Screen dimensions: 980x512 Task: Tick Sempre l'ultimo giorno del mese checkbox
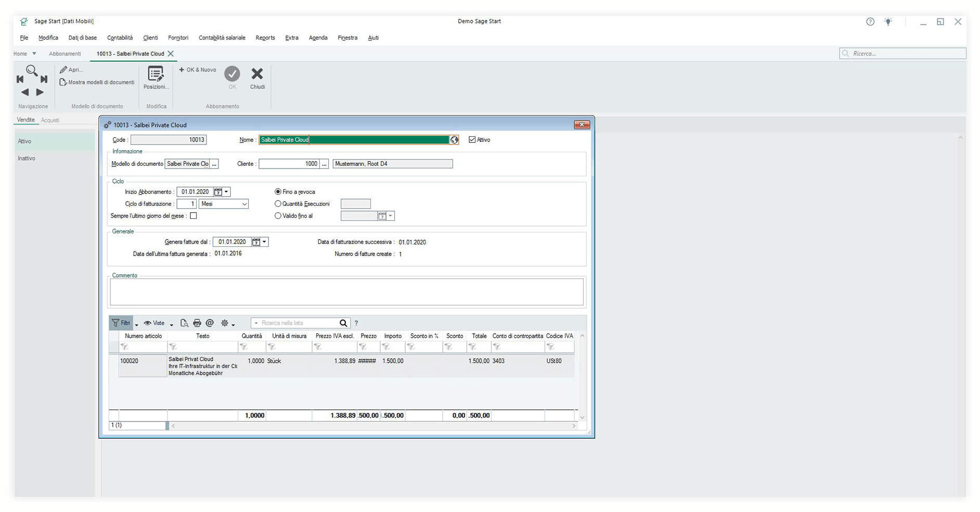coord(194,216)
